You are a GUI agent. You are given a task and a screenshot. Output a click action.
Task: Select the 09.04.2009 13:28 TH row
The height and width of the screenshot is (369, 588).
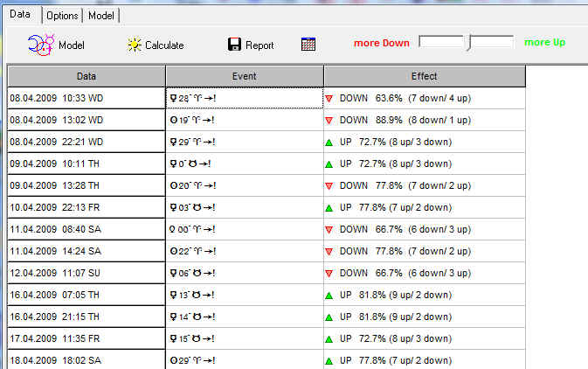(x=86, y=185)
